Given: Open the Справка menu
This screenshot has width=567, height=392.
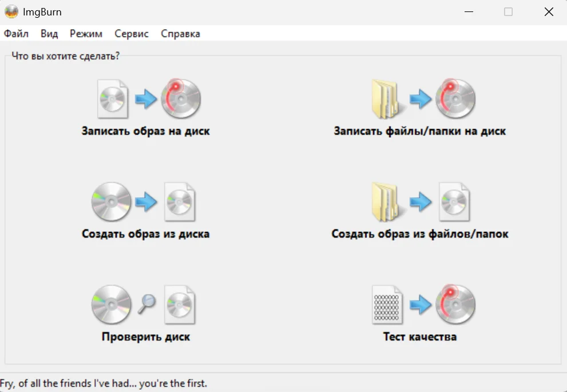Looking at the screenshot, I should [x=180, y=34].
